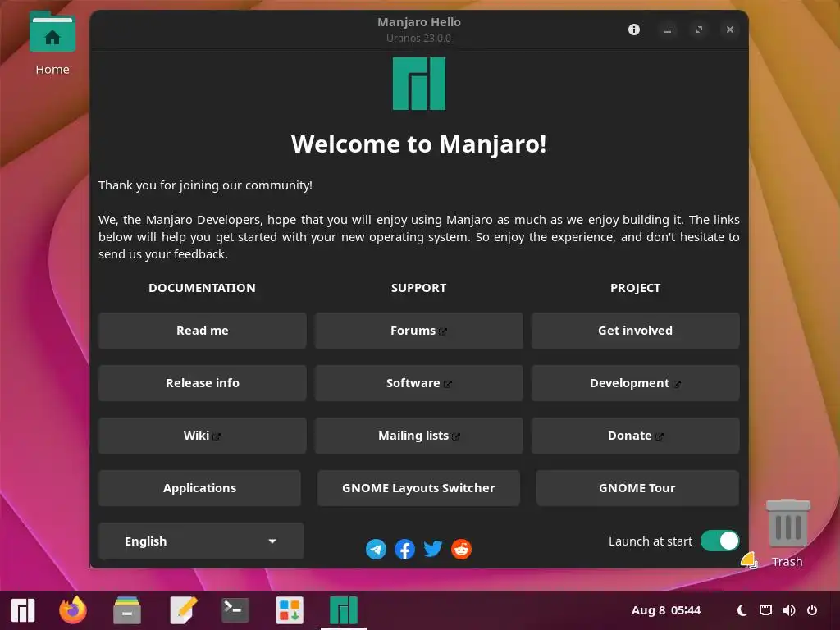Open the Read me page
840x630 pixels.
pos(203,331)
